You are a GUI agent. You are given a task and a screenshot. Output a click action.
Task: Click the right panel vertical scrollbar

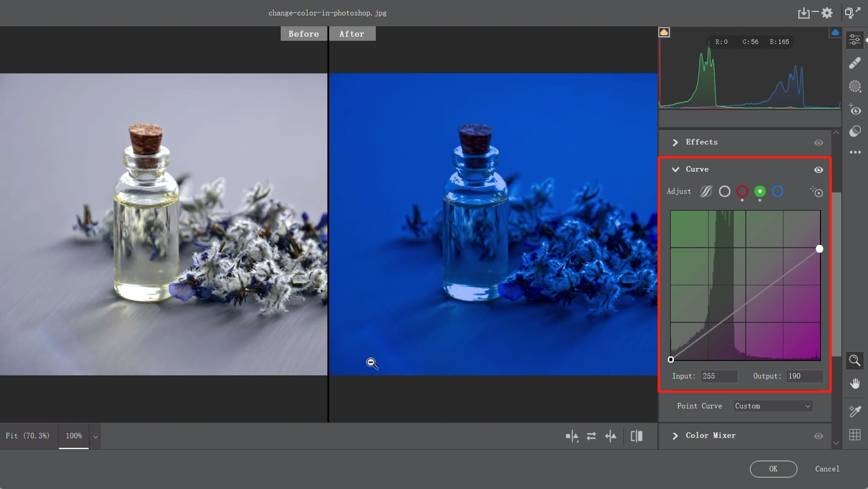(836, 274)
